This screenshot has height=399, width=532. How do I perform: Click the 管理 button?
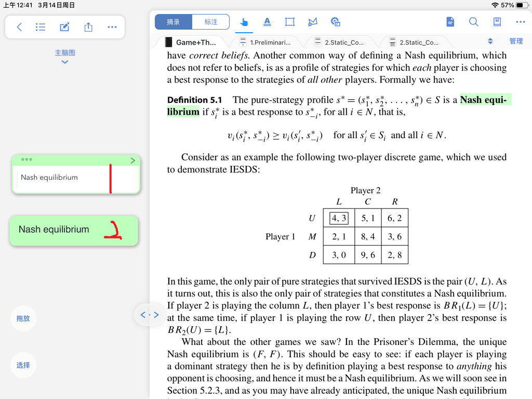[516, 42]
